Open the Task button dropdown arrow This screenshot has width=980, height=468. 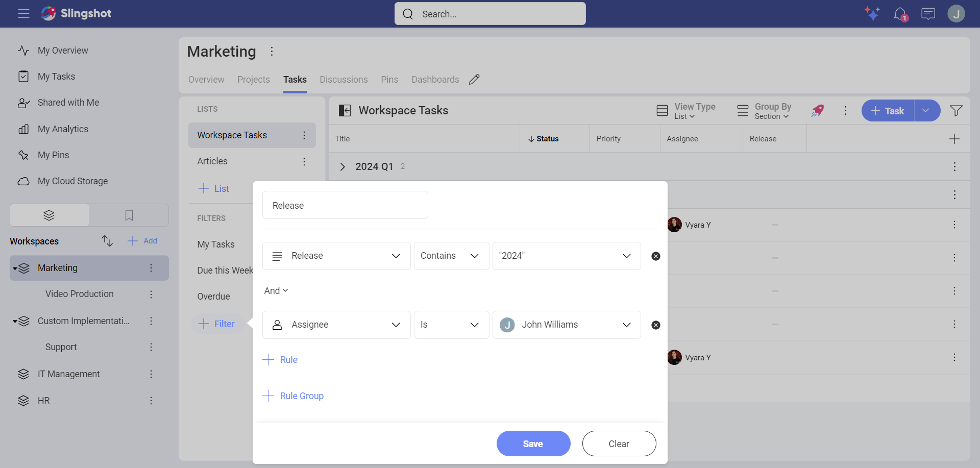tap(927, 110)
